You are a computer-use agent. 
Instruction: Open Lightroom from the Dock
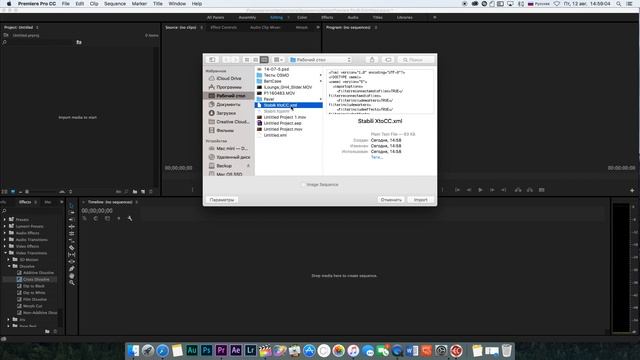click(x=250, y=350)
